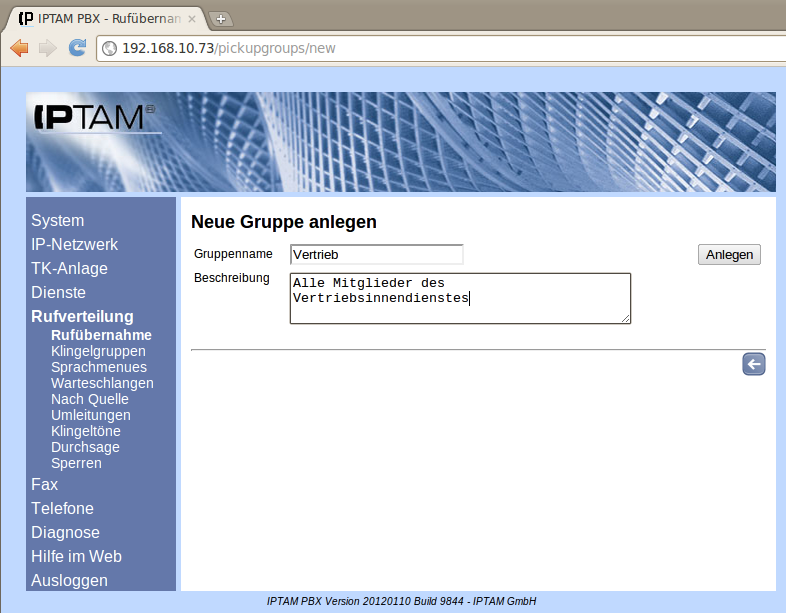Open the TK-Anlage menu section

69,268
